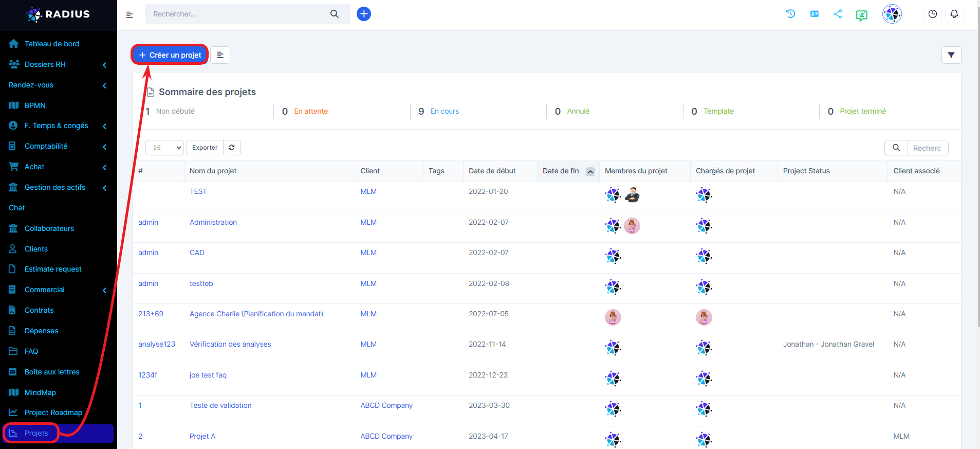The image size is (980, 449).
Task: Expand the F. Temps & congés submenu
Action: point(105,126)
